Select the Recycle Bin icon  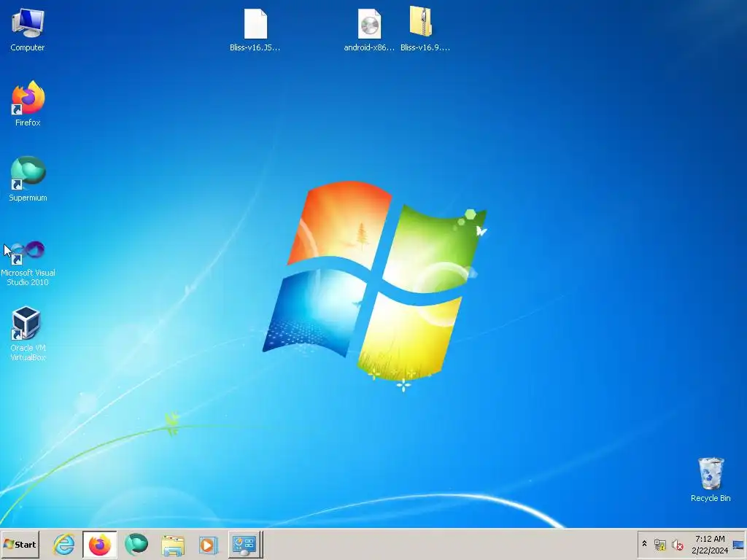711,479
